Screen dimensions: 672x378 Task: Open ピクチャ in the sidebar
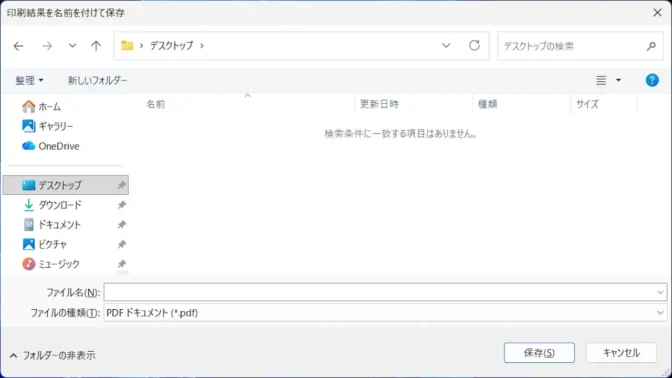click(66, 244)
